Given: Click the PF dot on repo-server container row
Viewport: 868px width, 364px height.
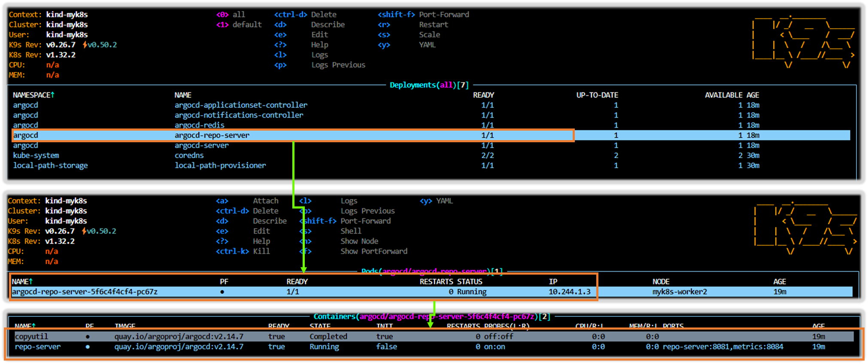Looking at the screenshot, I should click(88, 347).
